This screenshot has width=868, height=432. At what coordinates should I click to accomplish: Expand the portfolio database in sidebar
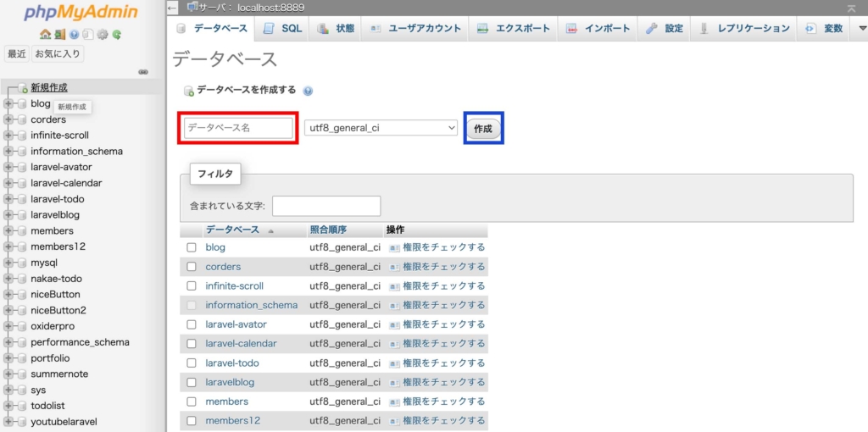point(9,358)
